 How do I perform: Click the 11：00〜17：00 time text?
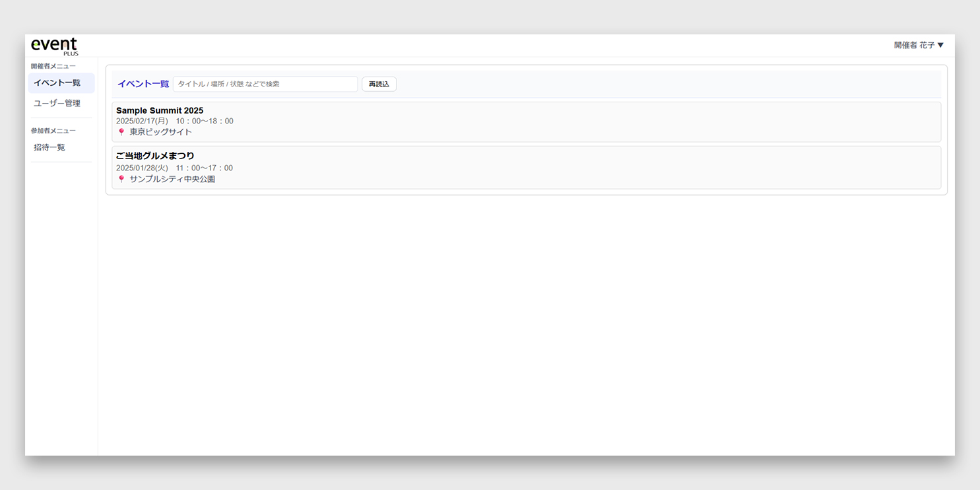pos(204,168)
